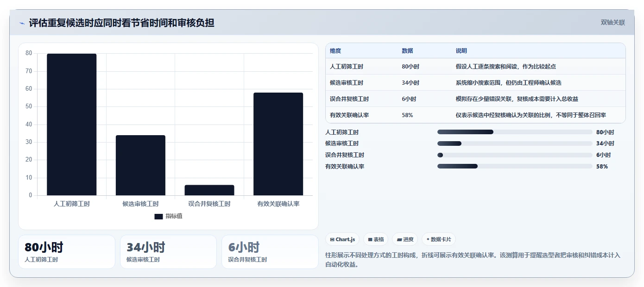The width and height of the screenshot is (644, 287).
Task: Toggle the 指标值 legend swatch in the chart
Action: (158, 217)
